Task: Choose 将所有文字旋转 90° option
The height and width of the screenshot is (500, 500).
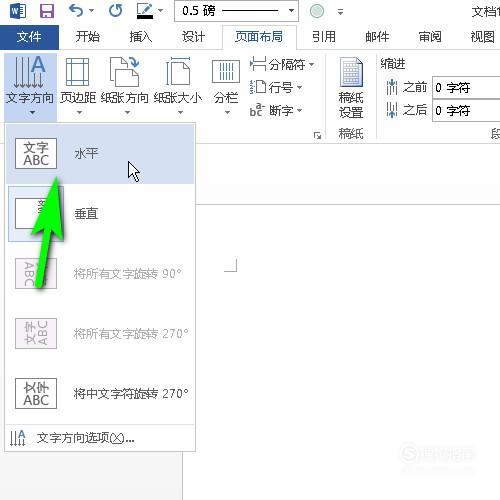Action: click(100, 274)
